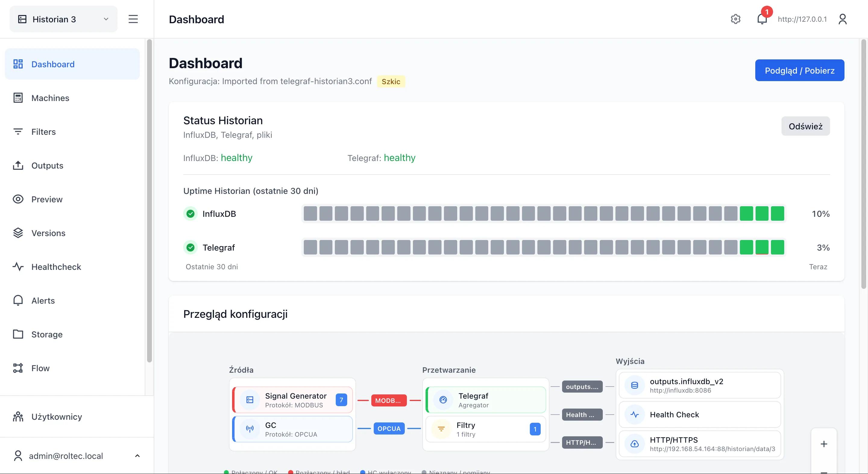This screenshot has width=868, height=474.
Task: Expand the admin@roltec.local account menu
Action: [x=77, y=456]
